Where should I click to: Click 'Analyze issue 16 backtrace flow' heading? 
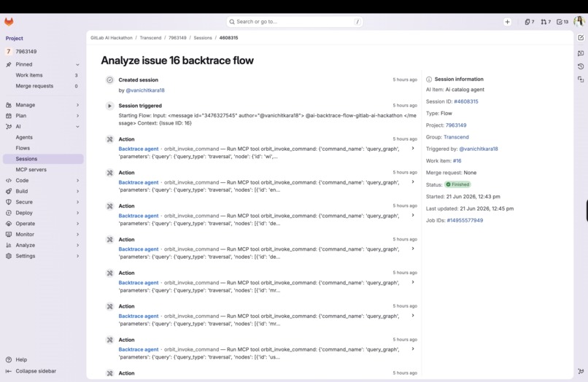[x=177, y=61]
